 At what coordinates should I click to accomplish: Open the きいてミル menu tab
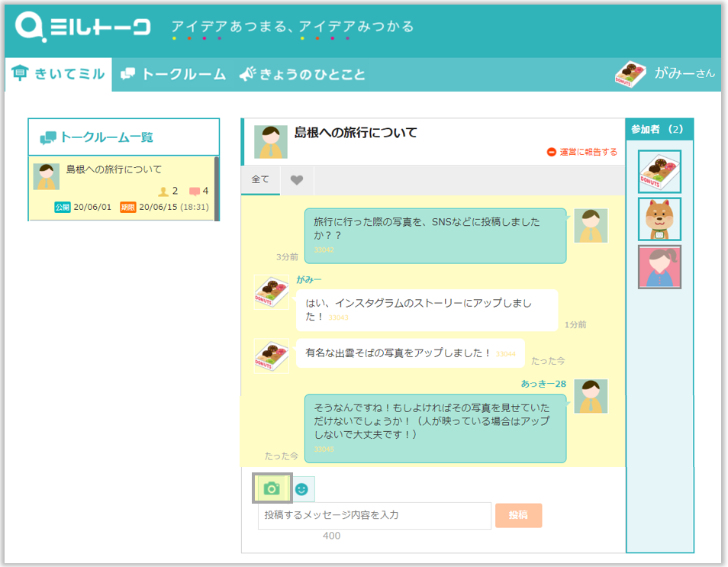point(59,75)
